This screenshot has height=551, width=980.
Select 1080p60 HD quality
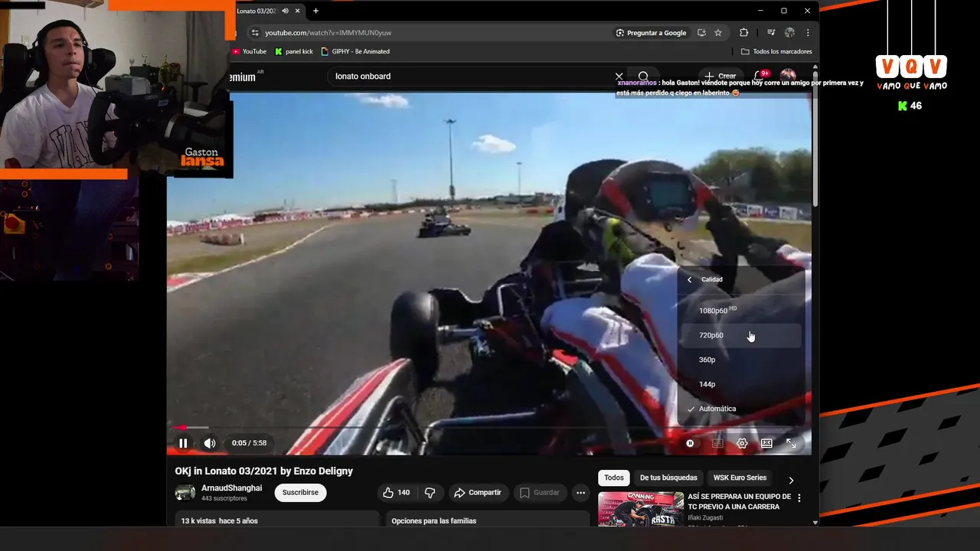tap(740, 311)
